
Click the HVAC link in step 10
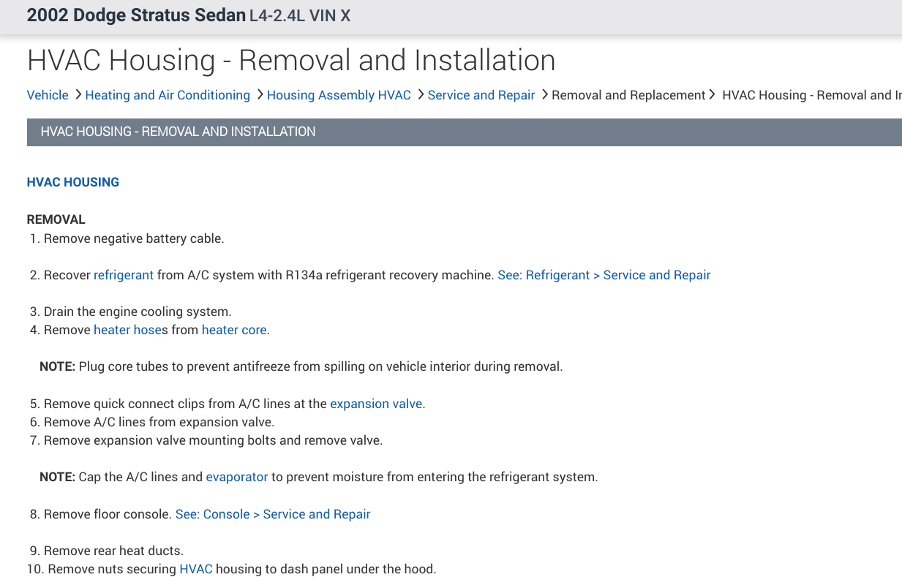(x=196, y=568)
